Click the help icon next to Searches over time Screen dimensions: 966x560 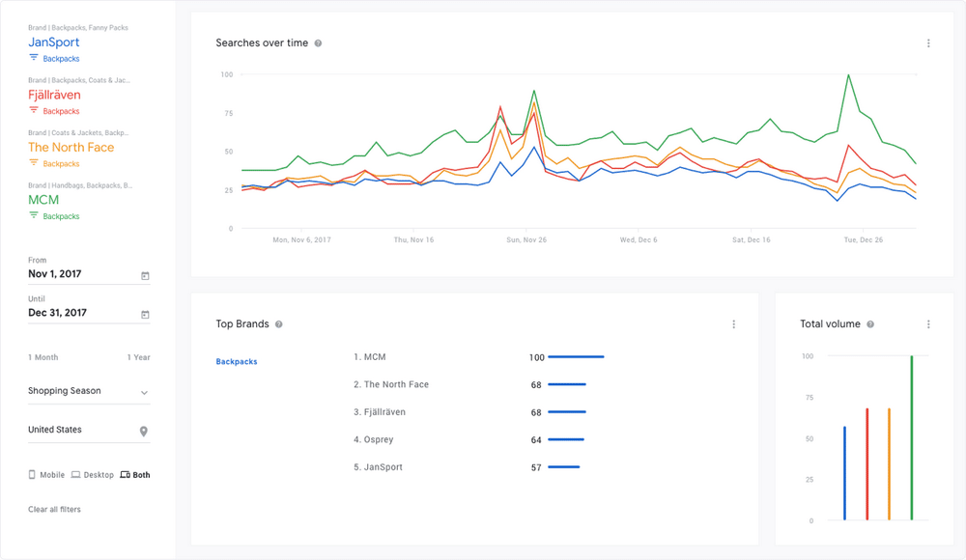click(318, 43)
